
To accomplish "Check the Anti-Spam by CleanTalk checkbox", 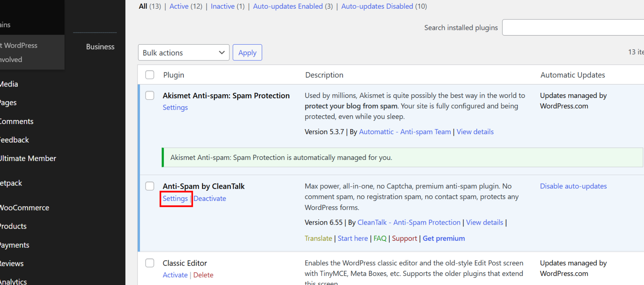I will (x=150, y=186).
